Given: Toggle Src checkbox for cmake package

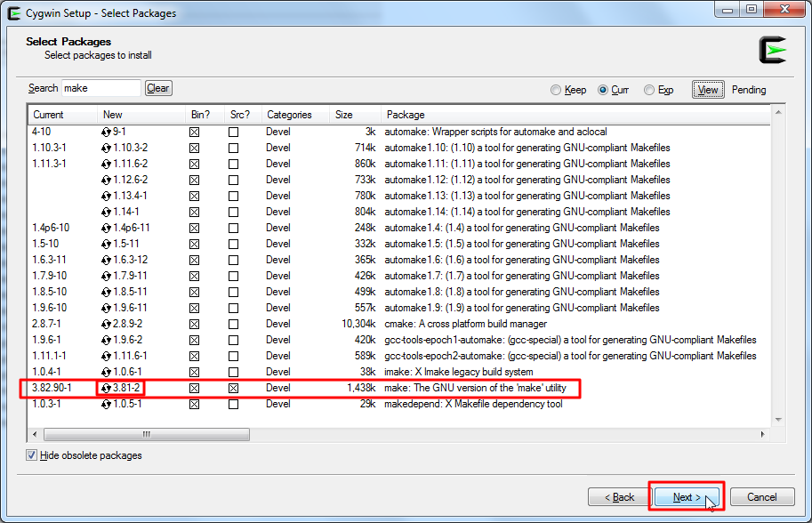Looking at the screenshot, I should click(234, 324).
